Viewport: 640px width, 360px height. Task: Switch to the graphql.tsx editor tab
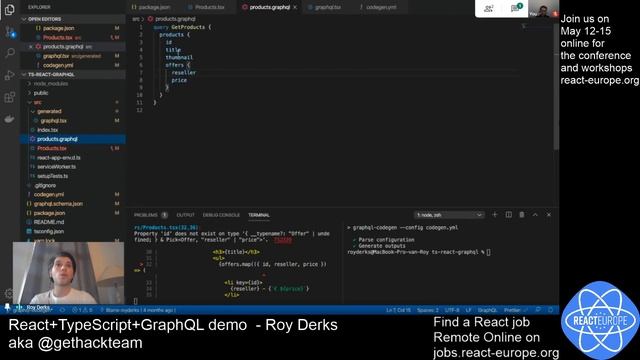327,7
